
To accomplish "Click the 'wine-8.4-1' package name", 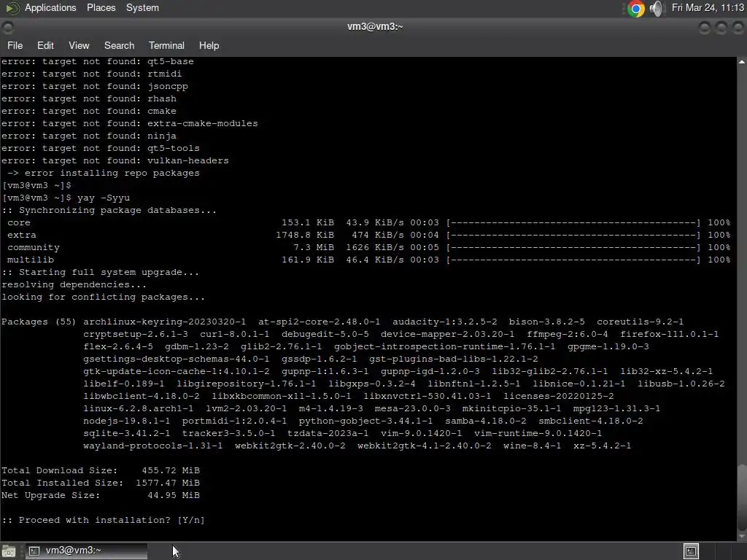I will tap(532, 446).
